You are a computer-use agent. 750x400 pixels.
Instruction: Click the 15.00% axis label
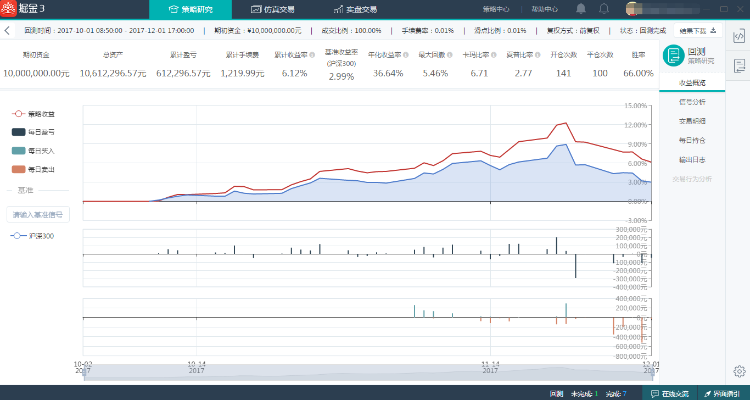pyautogui.click(x=636, y=106)
